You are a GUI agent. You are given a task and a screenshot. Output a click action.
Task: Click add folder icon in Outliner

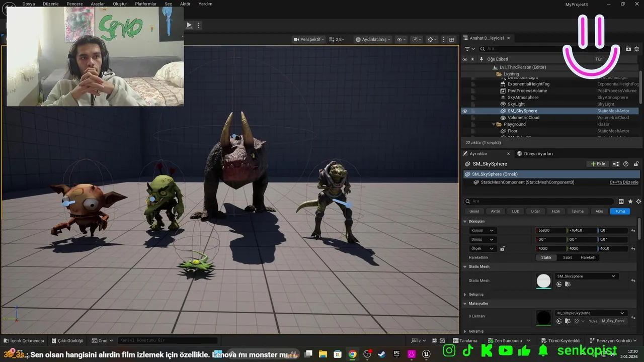[x=628, y=49]
